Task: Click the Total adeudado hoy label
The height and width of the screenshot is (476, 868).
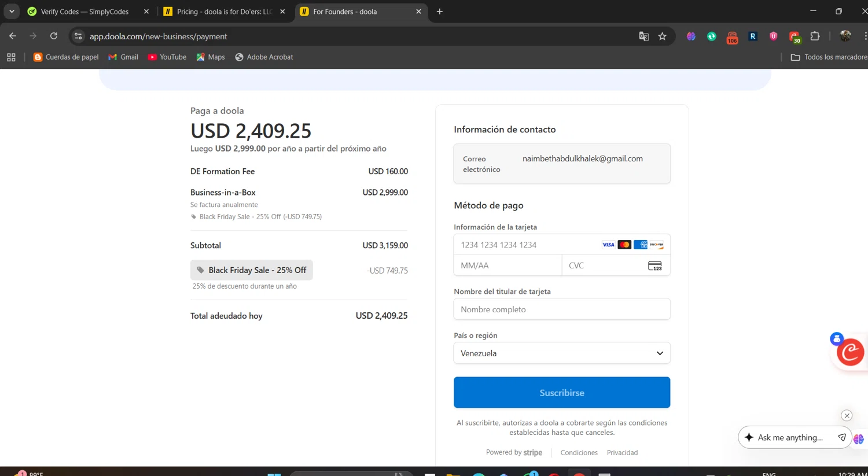Action: 226,316
